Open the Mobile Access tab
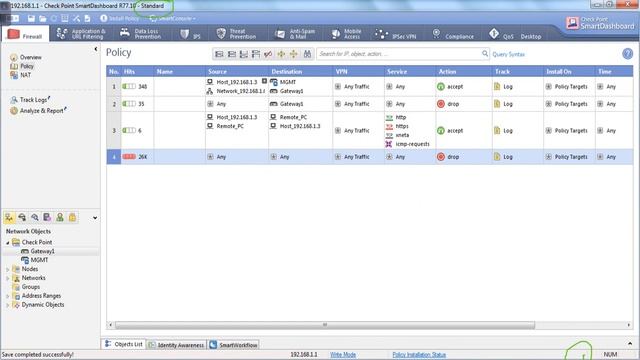640x360 pixels. (x=346, y=34)
